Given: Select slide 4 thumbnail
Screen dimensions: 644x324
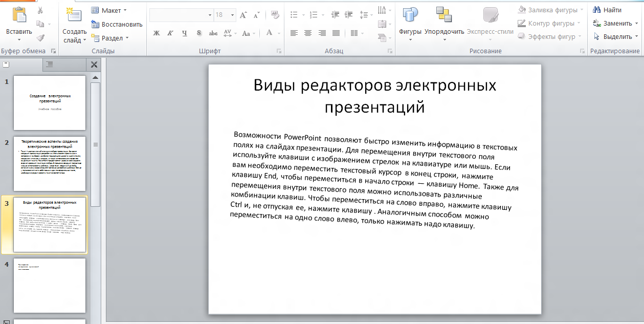Looking at the screenshot, I should click(x=50, y=286).
